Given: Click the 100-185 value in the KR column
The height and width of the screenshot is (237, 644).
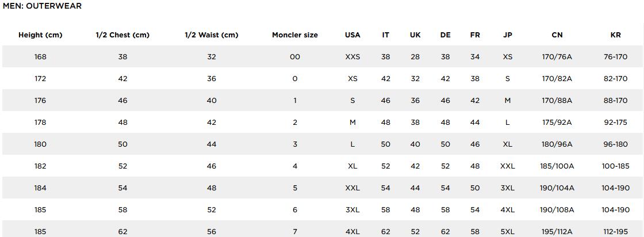Looking at the screenshot, I should coord(615,166).
